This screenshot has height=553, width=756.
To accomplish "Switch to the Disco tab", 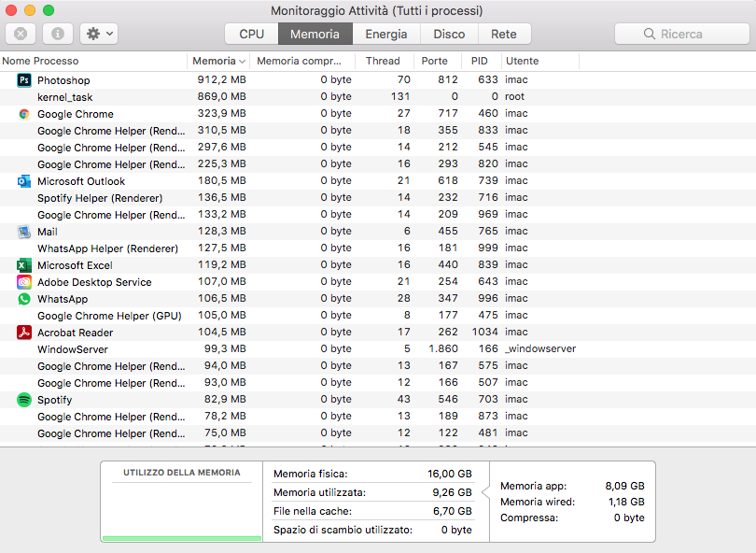I will pos(449,35).
